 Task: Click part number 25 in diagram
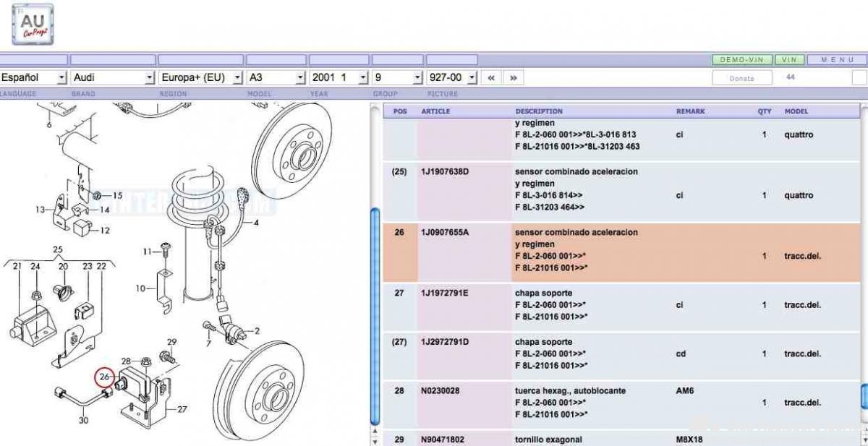click(59, 250)
